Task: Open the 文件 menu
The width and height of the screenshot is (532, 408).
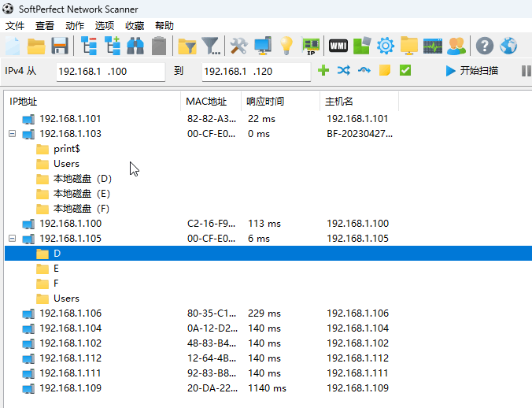Action: pos(15,26)
